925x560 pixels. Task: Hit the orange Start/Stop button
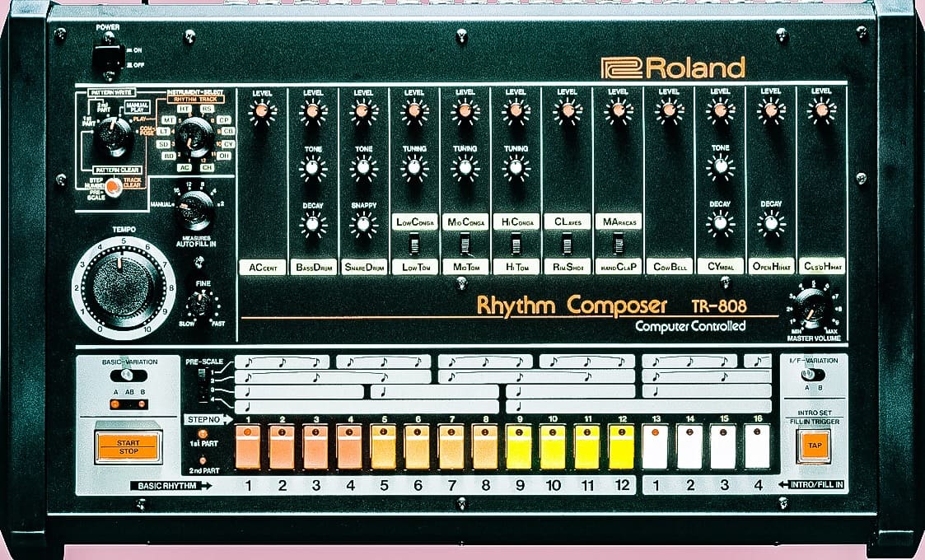click(128, 446)
